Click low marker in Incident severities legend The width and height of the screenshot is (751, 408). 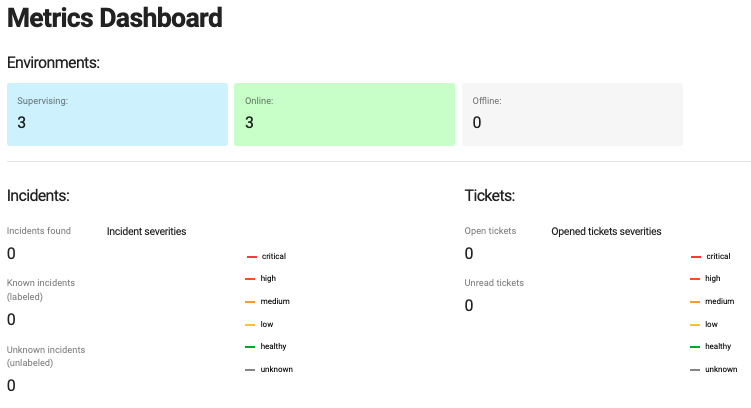252,324
